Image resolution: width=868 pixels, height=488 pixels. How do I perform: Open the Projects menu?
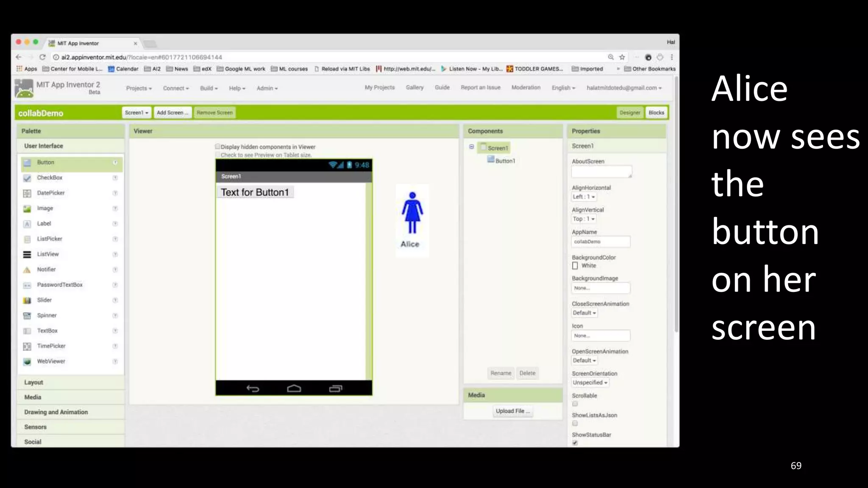[x=139, y=89]
